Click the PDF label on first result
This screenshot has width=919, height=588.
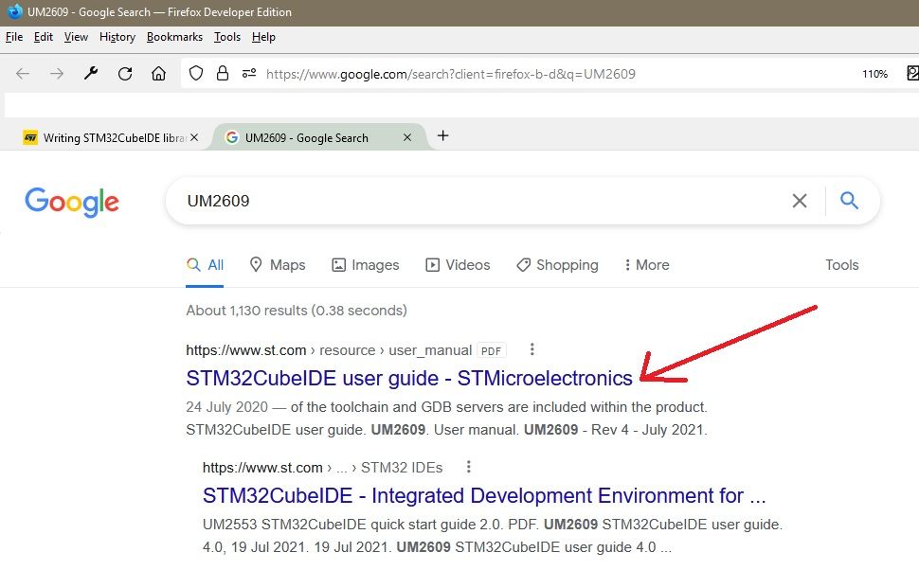click(x=491, y=350)
